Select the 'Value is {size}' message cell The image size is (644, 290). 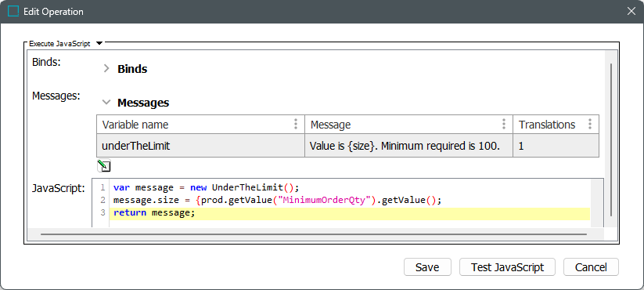[x=408, y=145]
